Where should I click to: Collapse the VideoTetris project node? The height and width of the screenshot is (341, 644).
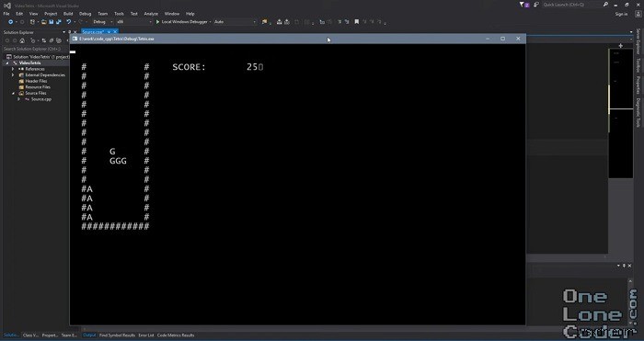[x=7, y=63]
